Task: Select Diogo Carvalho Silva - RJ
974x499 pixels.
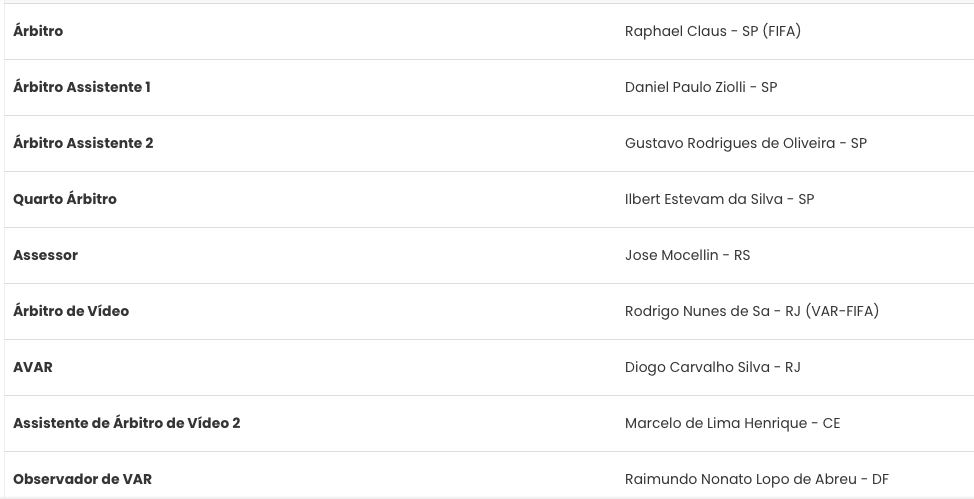Action: coord(712,367)
